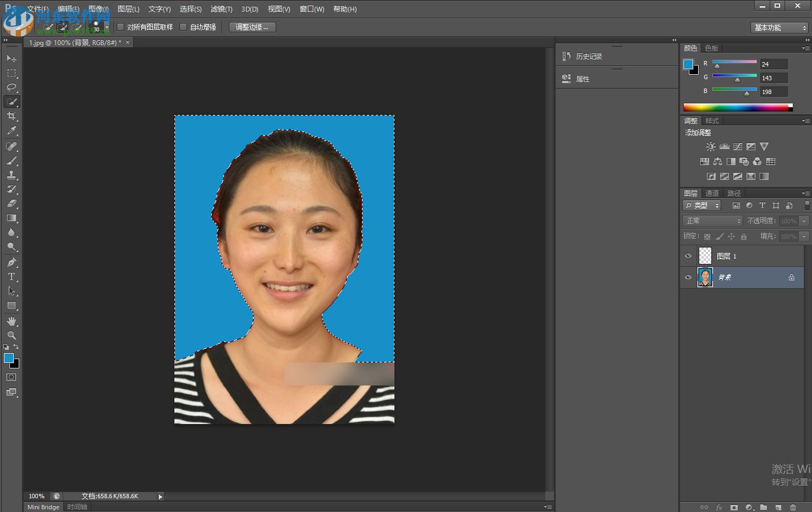Select the Zoom tool

pyautogui.click(x=11, y=335)
